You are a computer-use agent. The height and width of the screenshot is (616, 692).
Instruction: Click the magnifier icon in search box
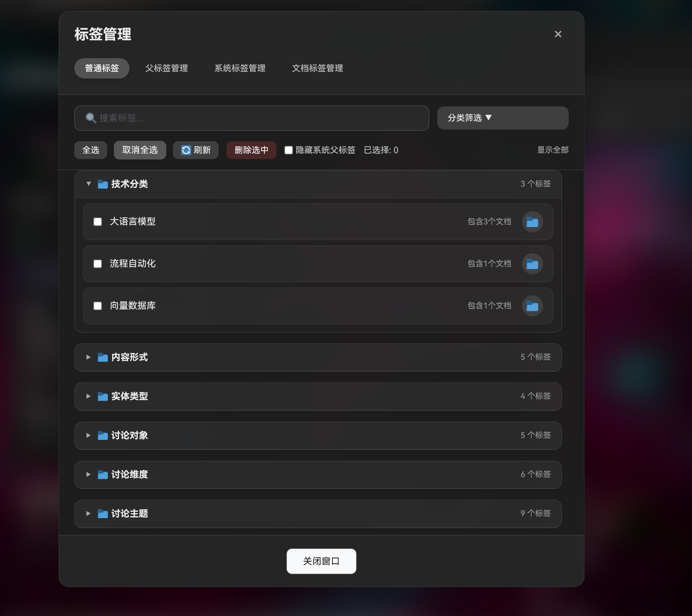click(90, 118)
